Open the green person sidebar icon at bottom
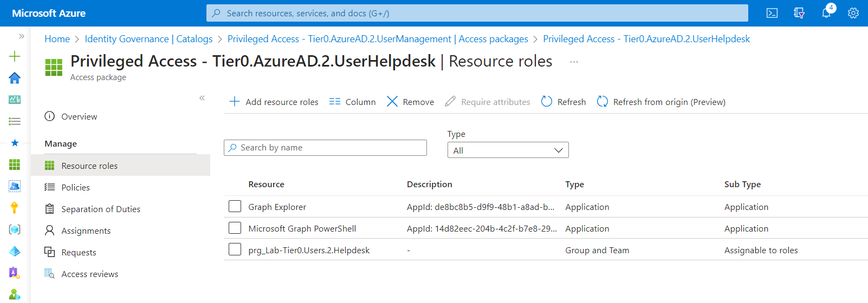The image size is (868, 303). (x=15, y=294)
